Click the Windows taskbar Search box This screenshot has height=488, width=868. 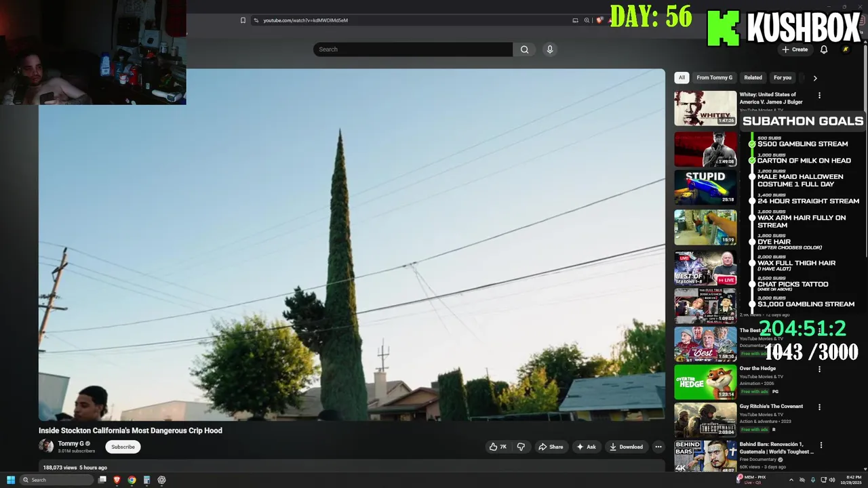[56, 480]
